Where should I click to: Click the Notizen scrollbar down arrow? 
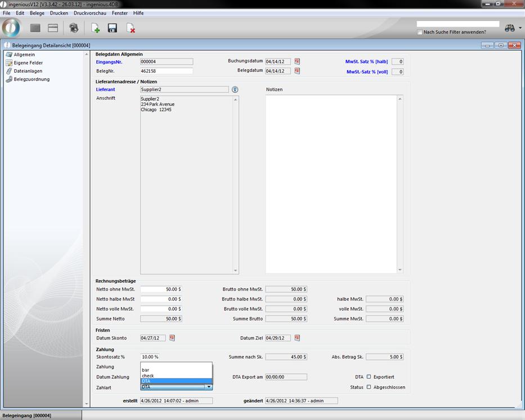tap(400, 270)
